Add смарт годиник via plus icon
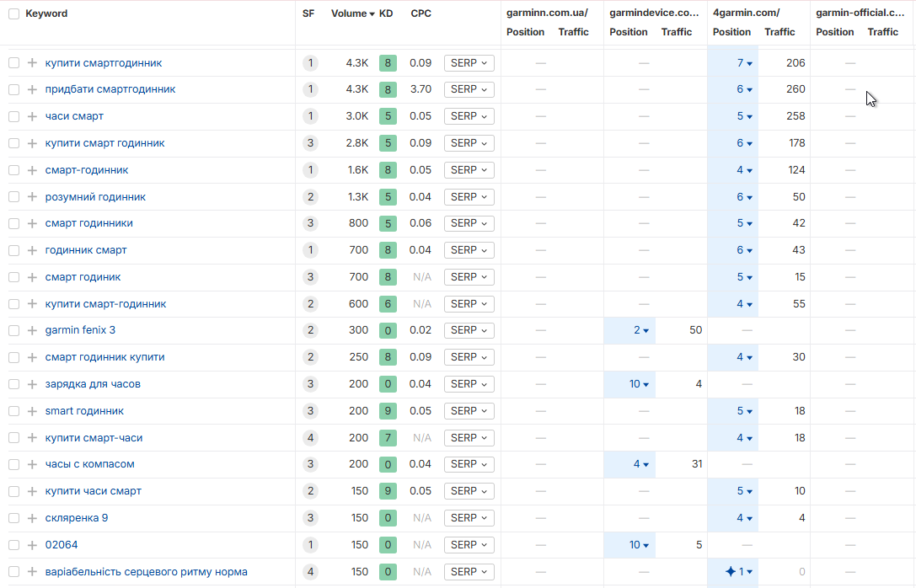The width and height of the screenshot is (916, 588). pyautogui.click(x=32, y=277)
